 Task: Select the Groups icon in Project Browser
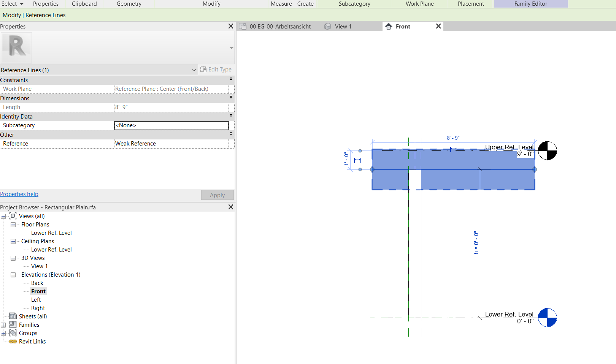click(x=13, y=333)
